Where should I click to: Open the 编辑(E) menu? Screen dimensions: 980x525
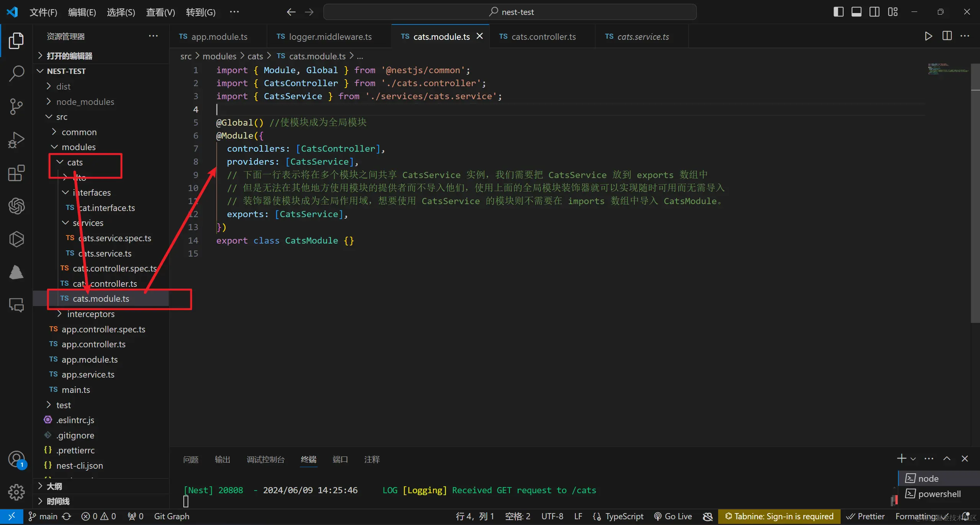[82, 12]
